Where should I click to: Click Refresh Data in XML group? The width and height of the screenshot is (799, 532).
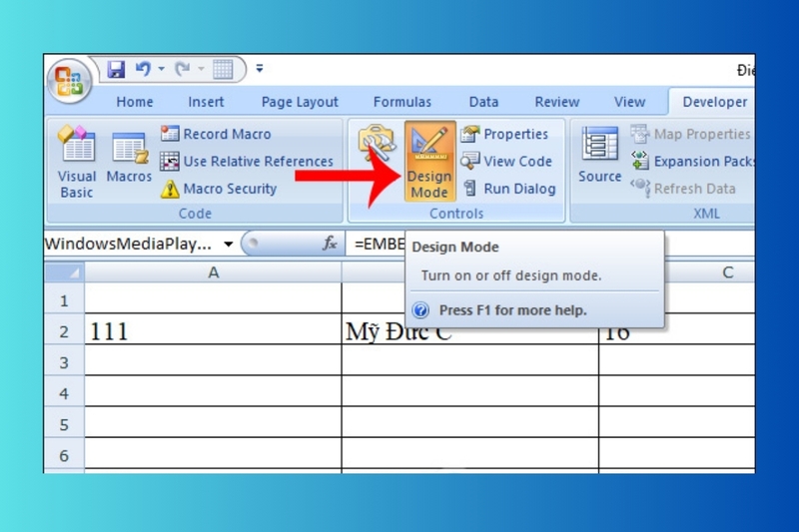coord(683,189)
